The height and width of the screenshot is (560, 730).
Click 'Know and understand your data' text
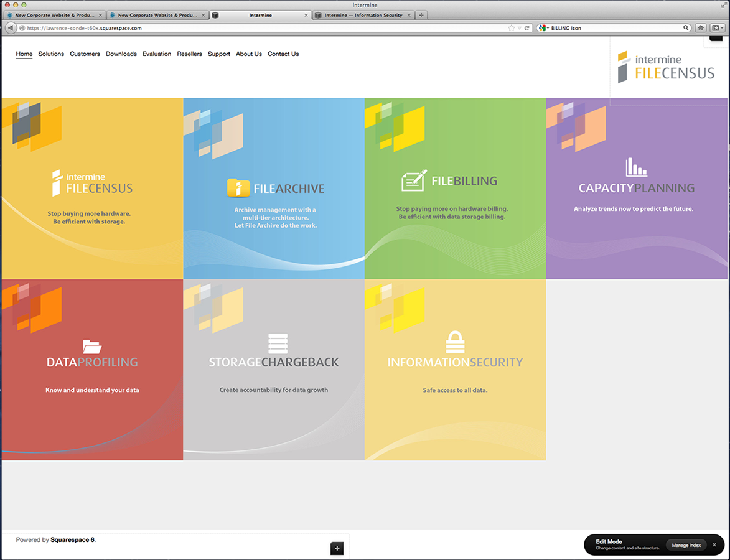point(92,390)
